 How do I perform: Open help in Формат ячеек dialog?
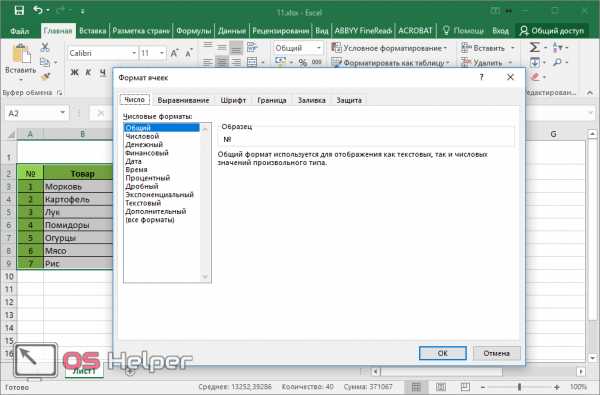[x=482, y=77]
